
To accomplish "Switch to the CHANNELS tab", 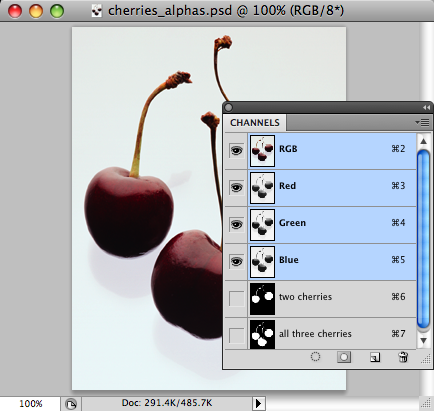I will [255, 123].
